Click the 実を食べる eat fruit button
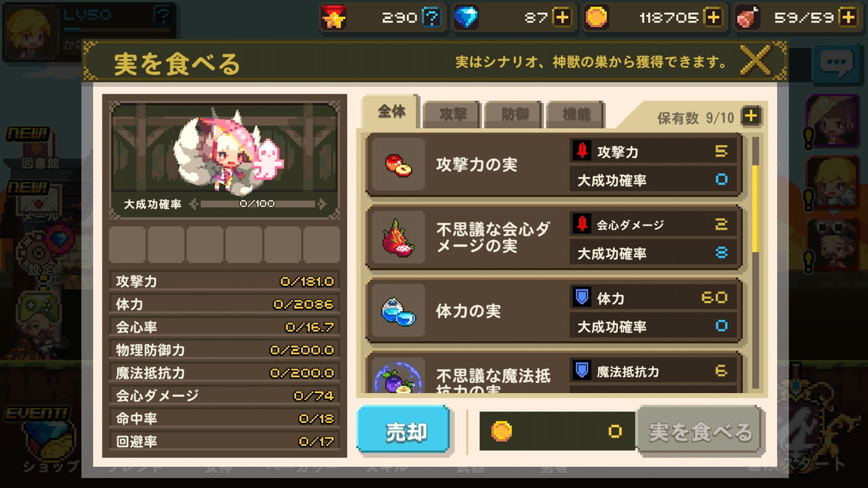Viewport: 868px width, 488px height. (x=701, y=430)
